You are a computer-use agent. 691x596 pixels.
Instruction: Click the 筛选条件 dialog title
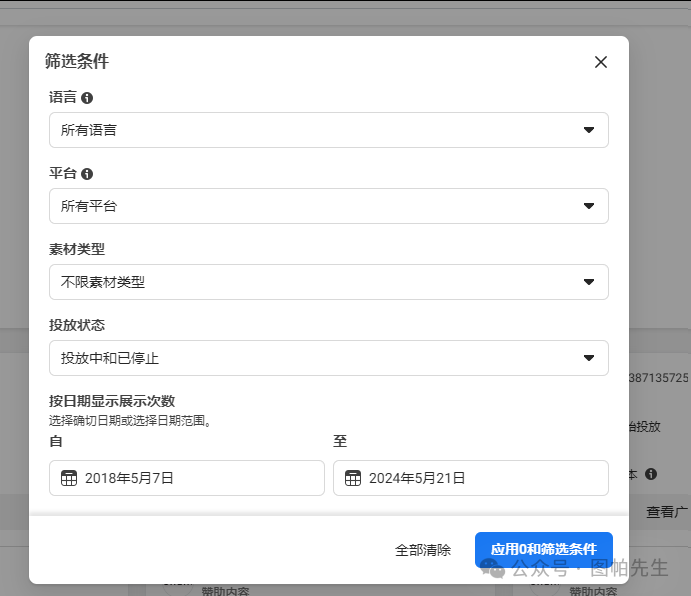(x=77, y=61)
